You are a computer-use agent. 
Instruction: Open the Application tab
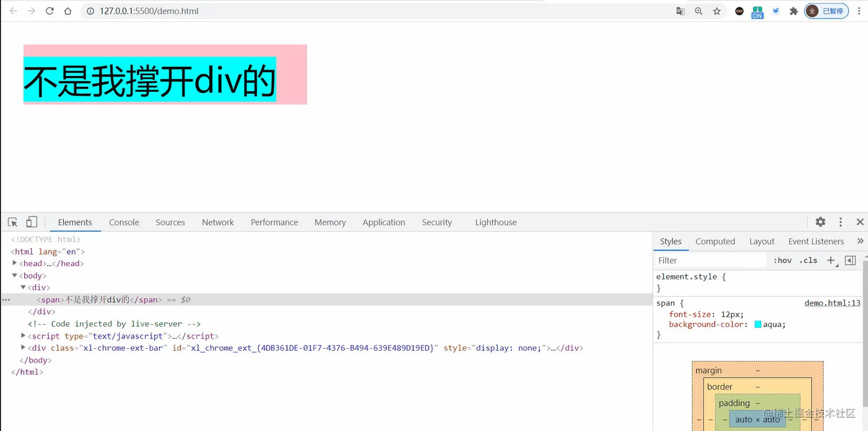click(384, 222)
